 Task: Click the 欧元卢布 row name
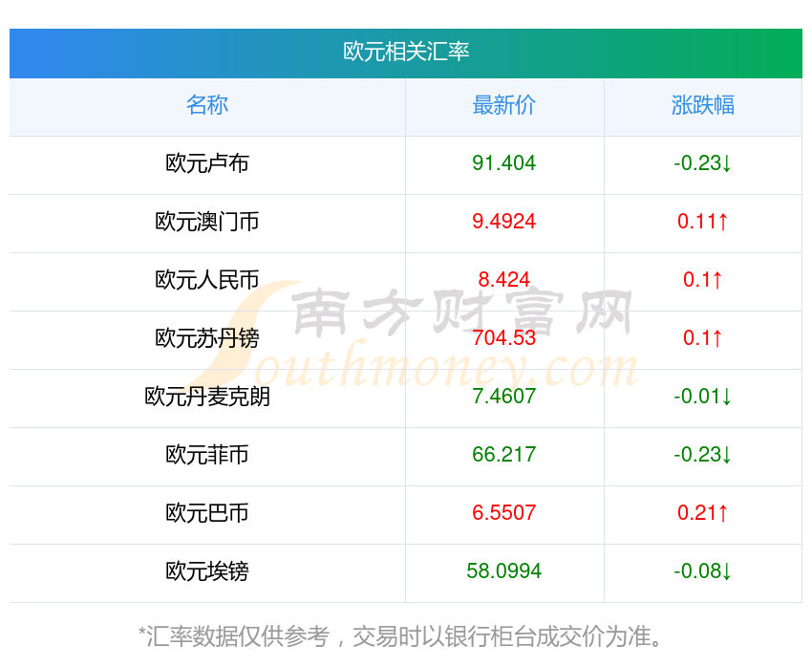tap(207, 163)
